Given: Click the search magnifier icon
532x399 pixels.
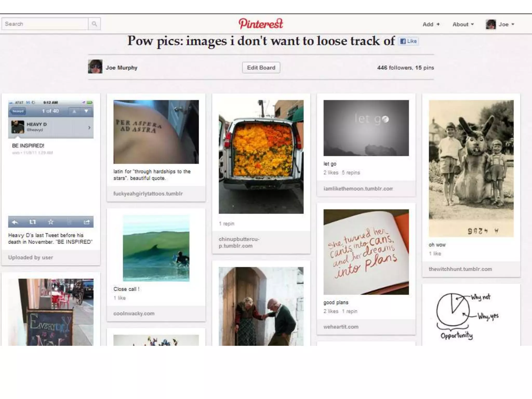Looking at the screenshot, I should (x=94, y=24).
